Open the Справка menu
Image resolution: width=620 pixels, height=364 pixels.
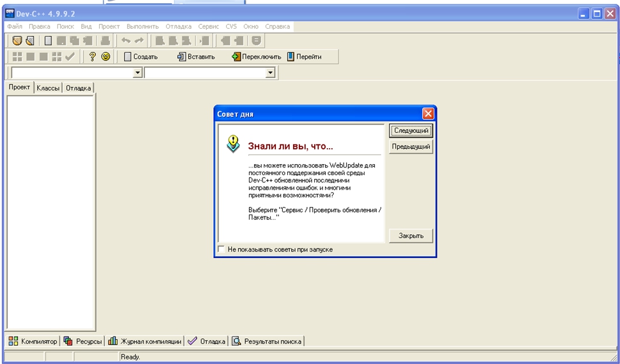[277, 27]
